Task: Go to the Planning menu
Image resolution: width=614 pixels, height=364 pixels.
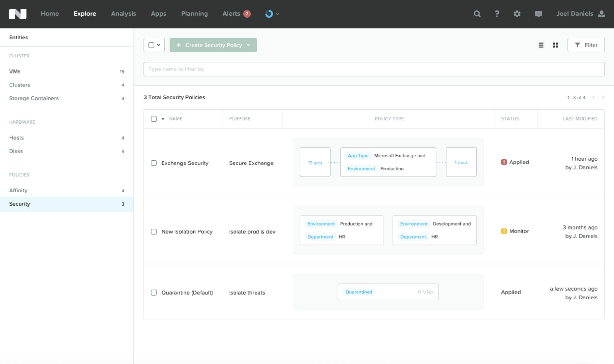Action: tap(194, 14)
